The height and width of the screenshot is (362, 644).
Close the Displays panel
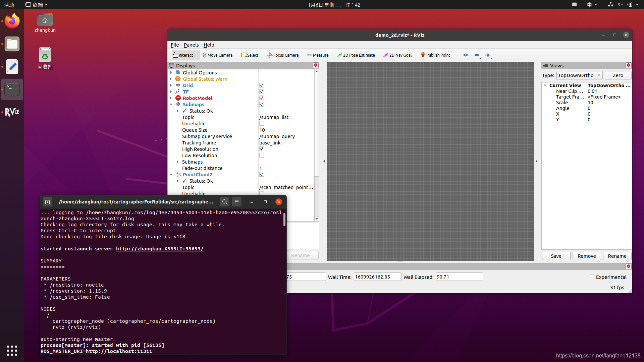point(316,65)
